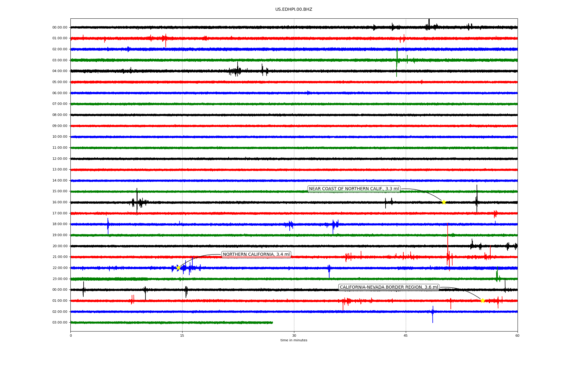This screenshot has height=368, width=588.
Task: Click the 30 tick label on the x-axis
Action: coord(294,335)
